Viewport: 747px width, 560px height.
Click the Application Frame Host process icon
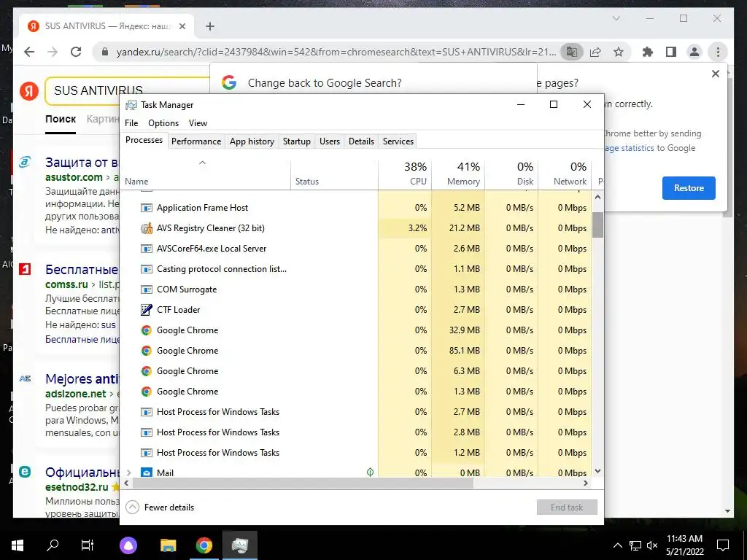tap(146, 208)
